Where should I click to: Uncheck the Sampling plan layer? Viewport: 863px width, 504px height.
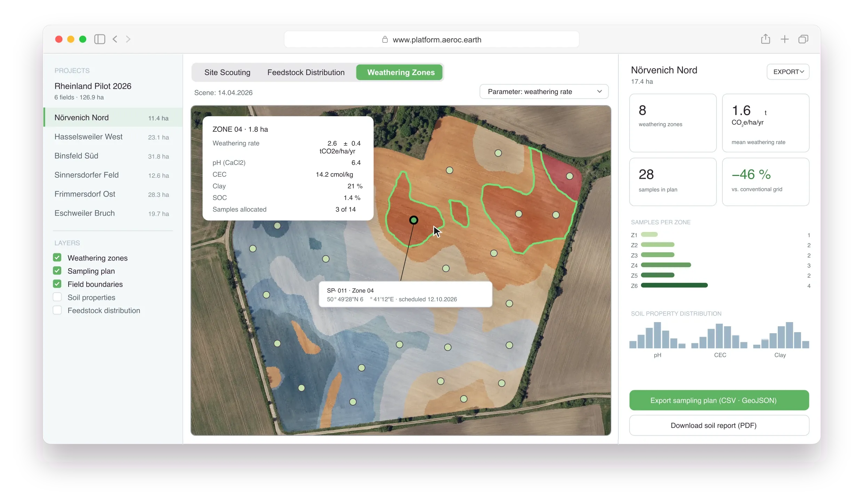57,271
